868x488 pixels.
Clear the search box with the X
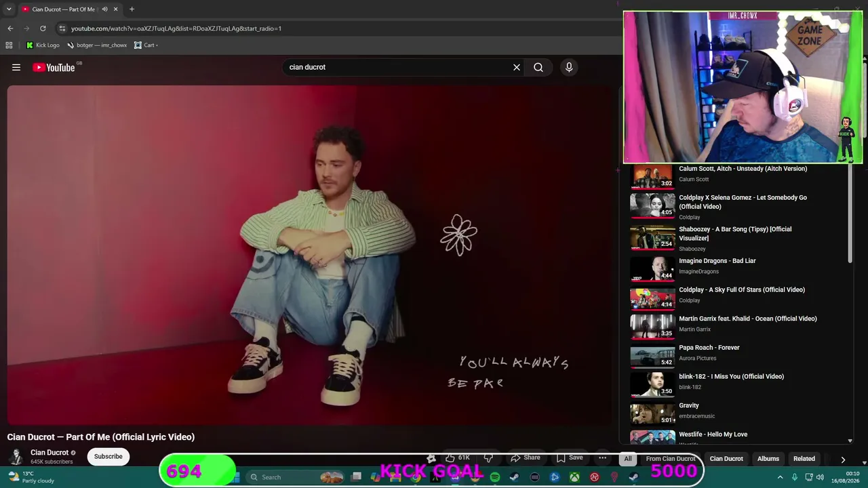pyautogui.click(x=517, y=67)
